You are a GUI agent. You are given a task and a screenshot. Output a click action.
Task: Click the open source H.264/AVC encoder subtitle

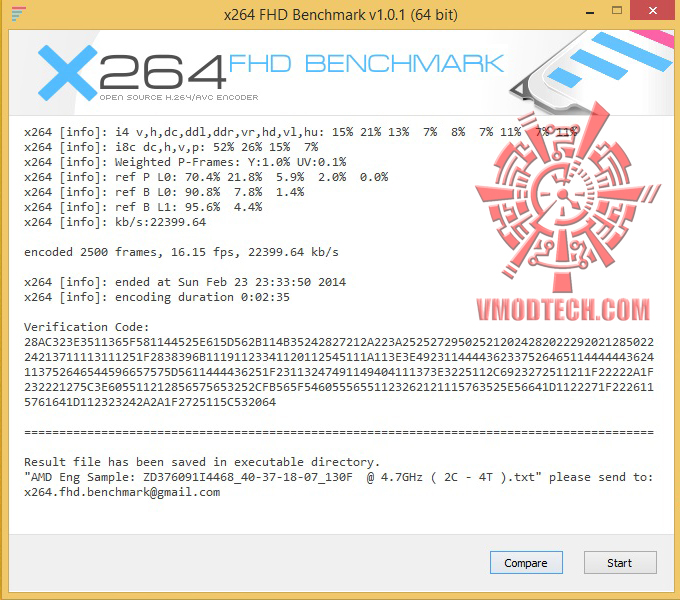click(179, 98)
